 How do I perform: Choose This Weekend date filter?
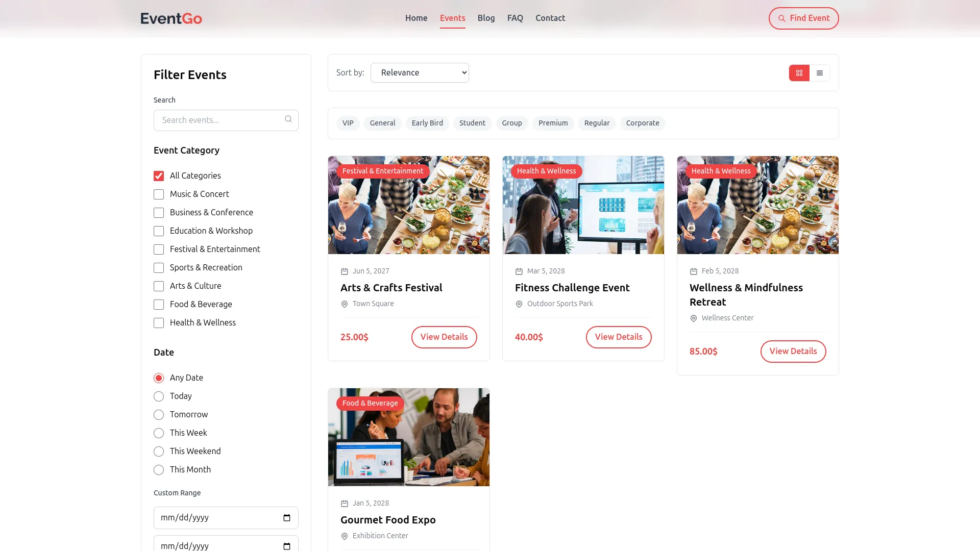[x=159, y=452]
